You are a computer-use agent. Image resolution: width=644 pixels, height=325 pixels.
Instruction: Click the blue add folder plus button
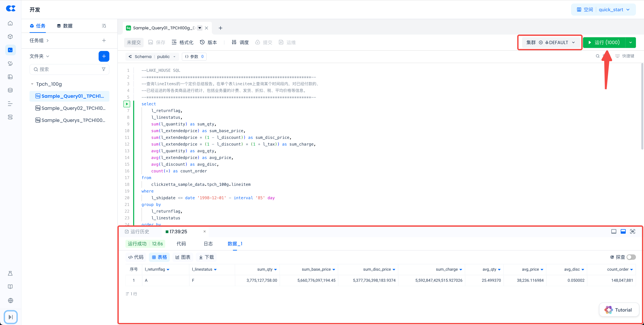click(104, 56)
